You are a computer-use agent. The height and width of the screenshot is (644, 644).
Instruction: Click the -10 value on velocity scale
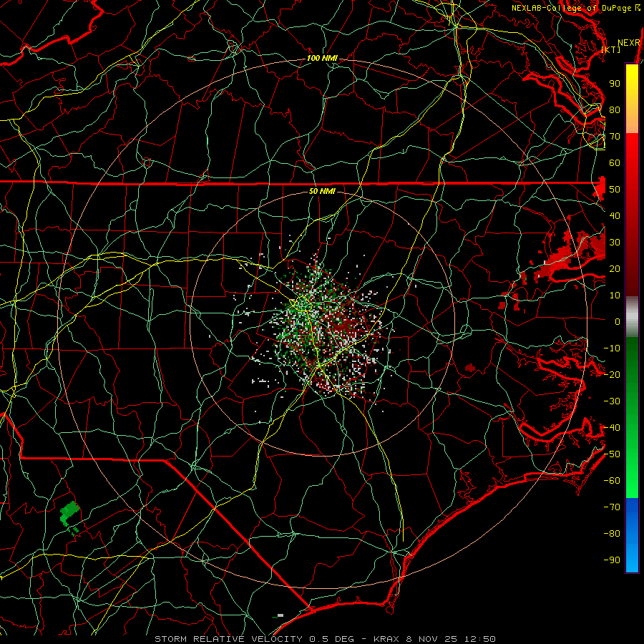point(612,348)
